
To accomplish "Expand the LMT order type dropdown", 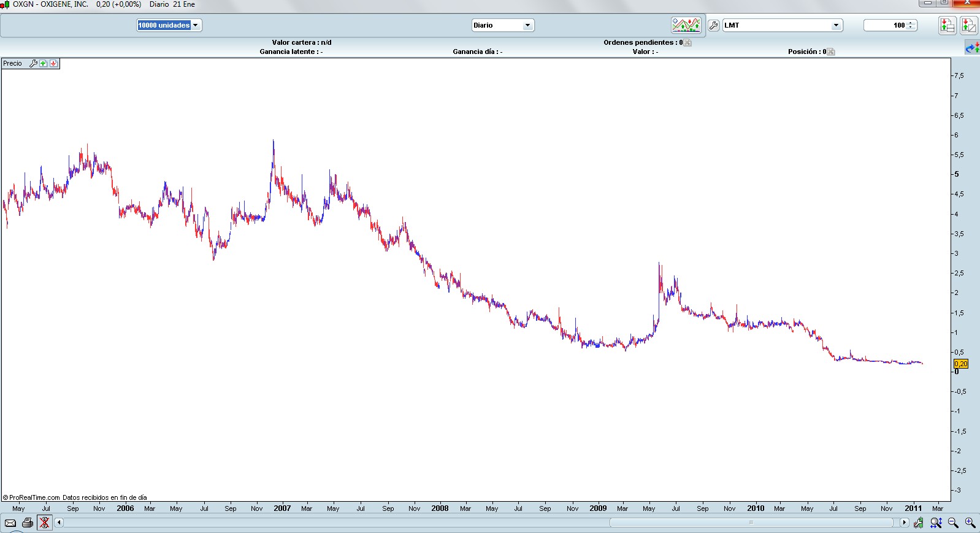I will (x=835, y=25).
